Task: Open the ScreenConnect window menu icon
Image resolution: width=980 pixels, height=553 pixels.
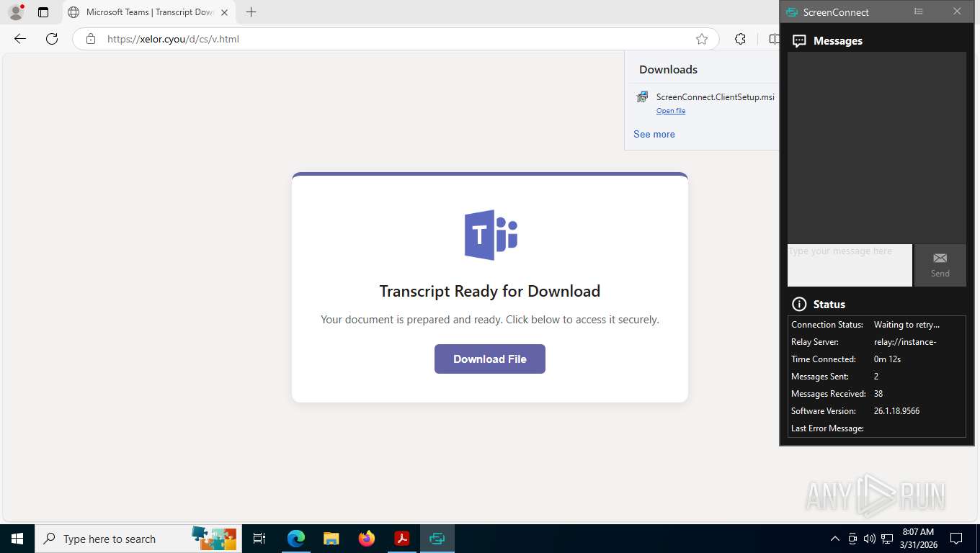Action: pos(918,12)
